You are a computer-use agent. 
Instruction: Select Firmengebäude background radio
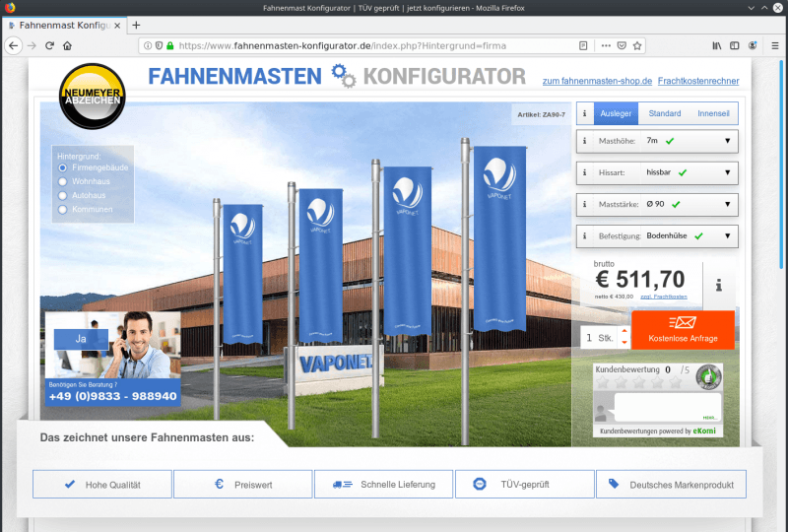point(62,167)
